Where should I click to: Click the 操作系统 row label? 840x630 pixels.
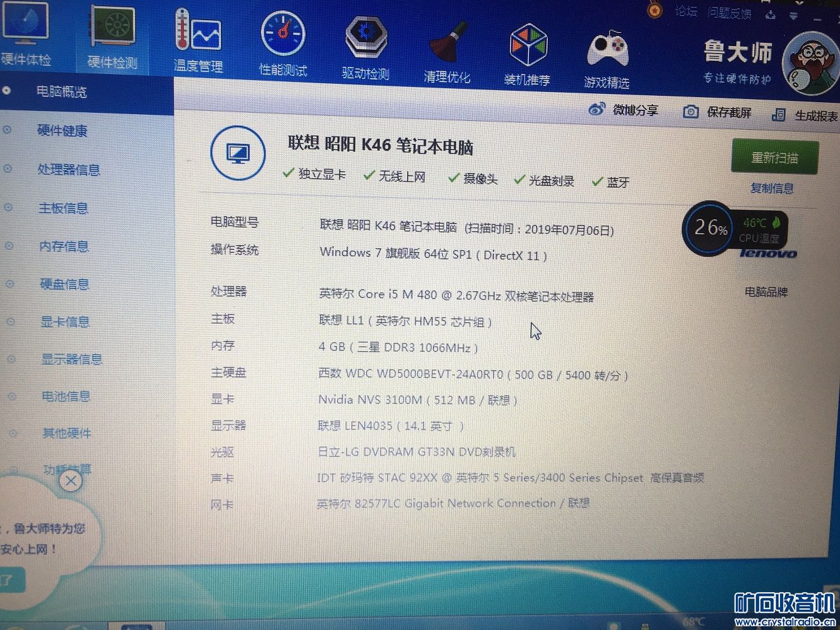point(234,250)
